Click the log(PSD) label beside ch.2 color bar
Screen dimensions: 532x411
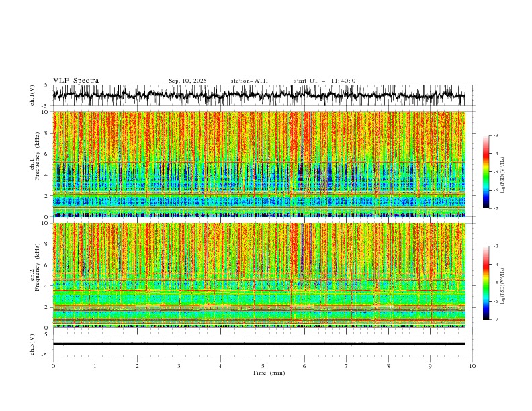pos(503,286)
